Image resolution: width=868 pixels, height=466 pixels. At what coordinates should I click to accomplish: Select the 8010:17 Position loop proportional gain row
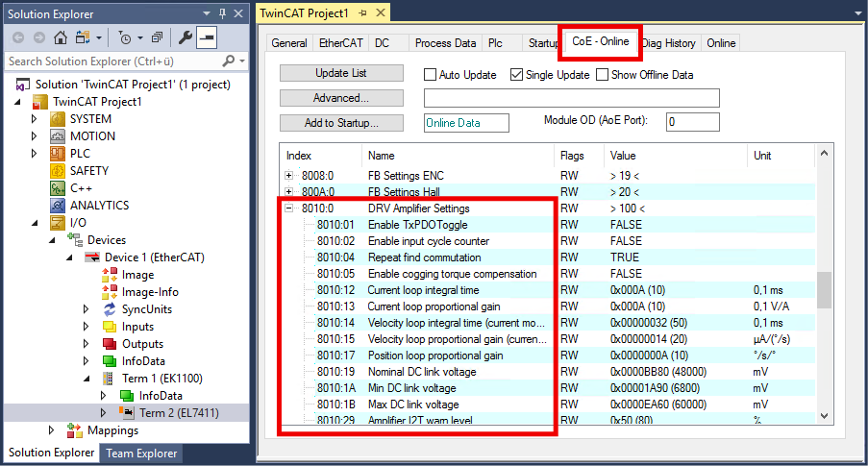pos(547,356)
